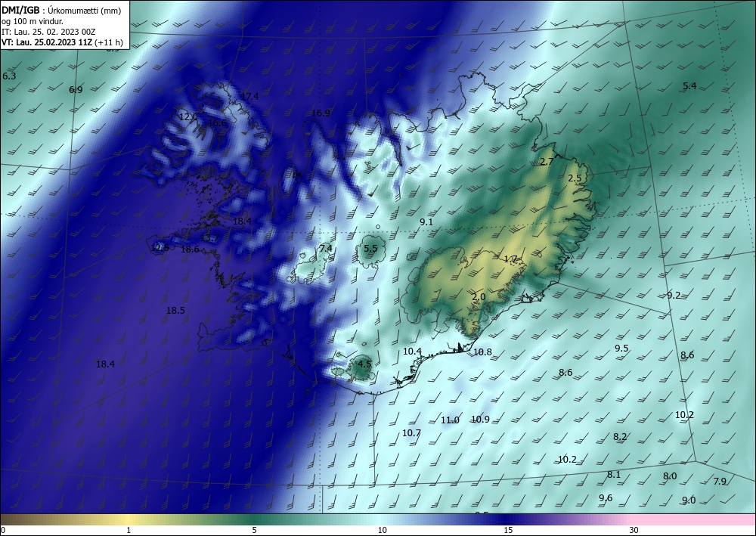Click the 5.4 value in the northeast
The height and width of the screenshot is (536, 756).
[x=689, y=85]
